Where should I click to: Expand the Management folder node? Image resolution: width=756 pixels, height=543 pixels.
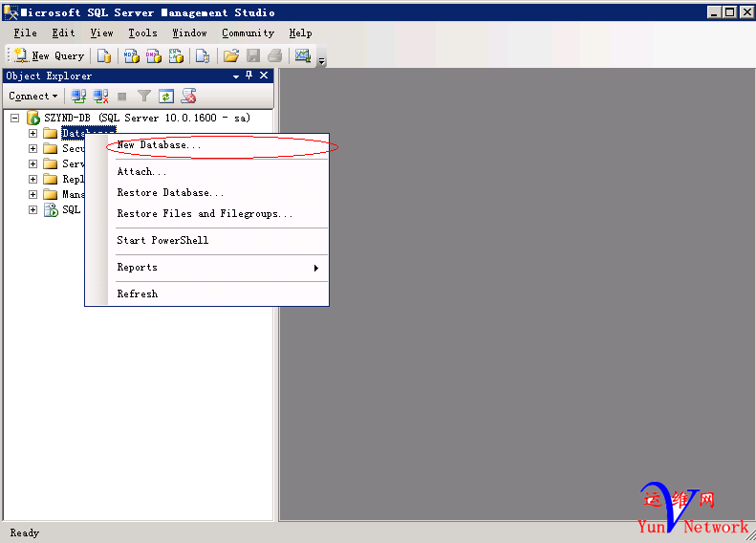pyautogui.click(x=32, y=194)
